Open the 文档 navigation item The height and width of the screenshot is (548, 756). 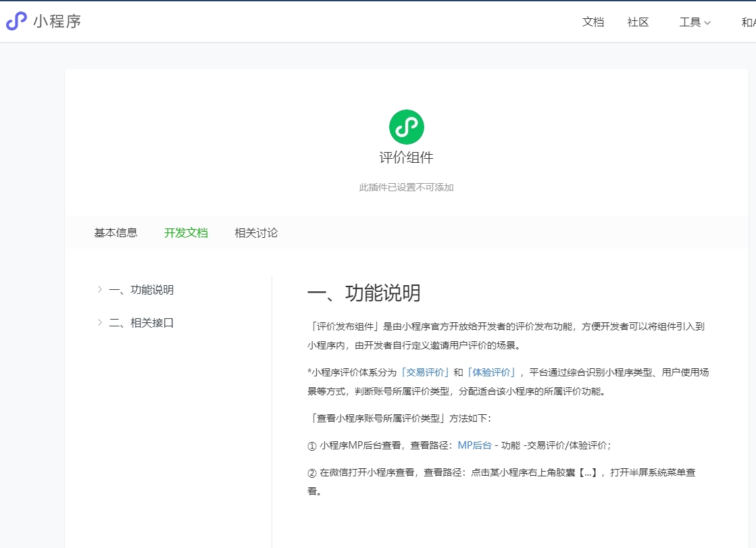click(x=593, y=22)
